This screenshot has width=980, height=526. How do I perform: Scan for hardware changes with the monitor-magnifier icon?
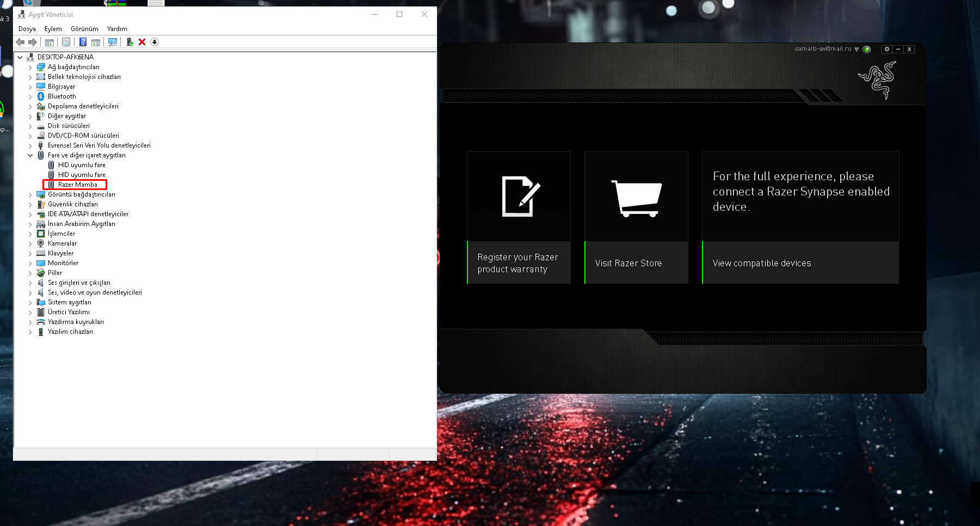(x=113, y=42)
